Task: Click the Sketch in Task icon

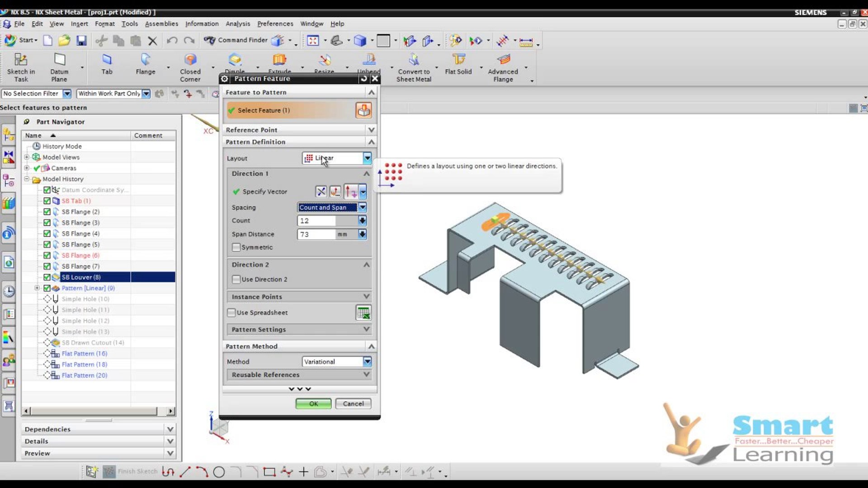Action: (21, 60)
